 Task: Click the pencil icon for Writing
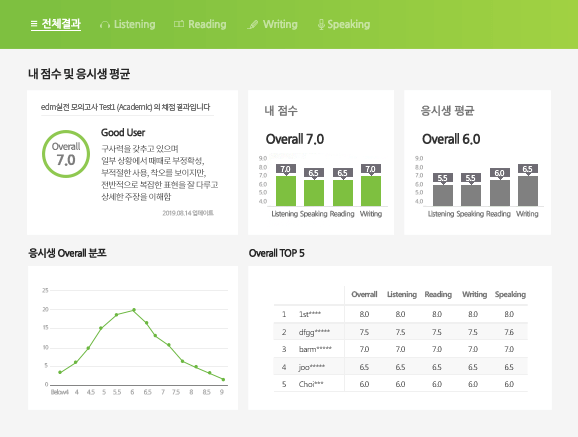(x=253, y=25)
